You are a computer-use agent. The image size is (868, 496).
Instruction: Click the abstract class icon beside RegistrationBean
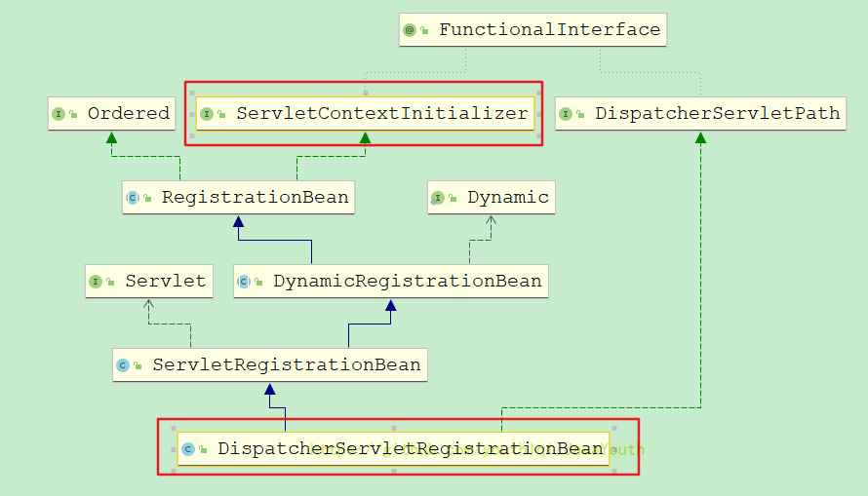(133, 198)
